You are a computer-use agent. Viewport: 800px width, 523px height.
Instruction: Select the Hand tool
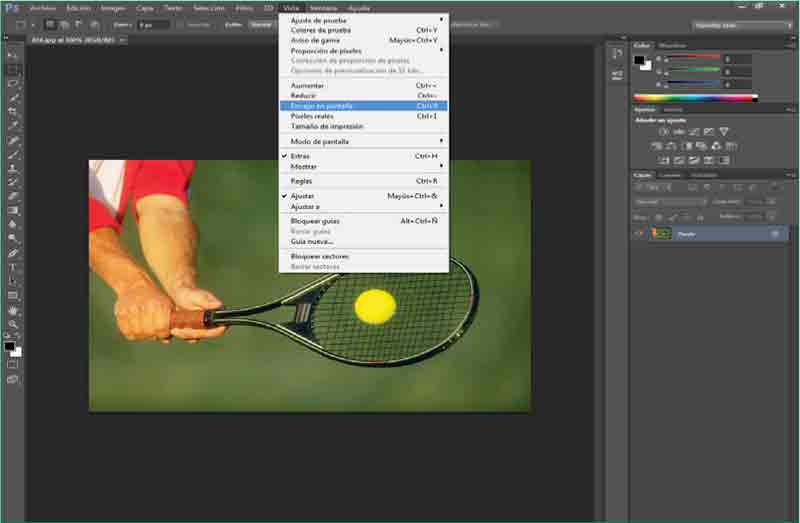pos(13,310)
